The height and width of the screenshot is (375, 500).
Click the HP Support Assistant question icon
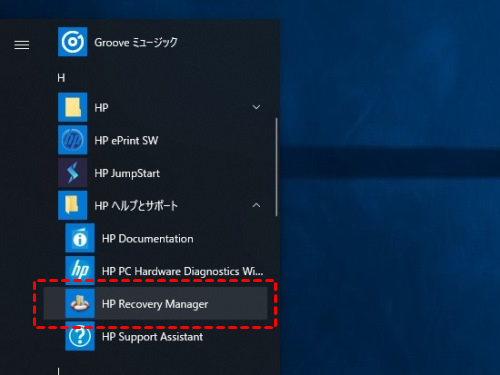(x=80, y=336)
